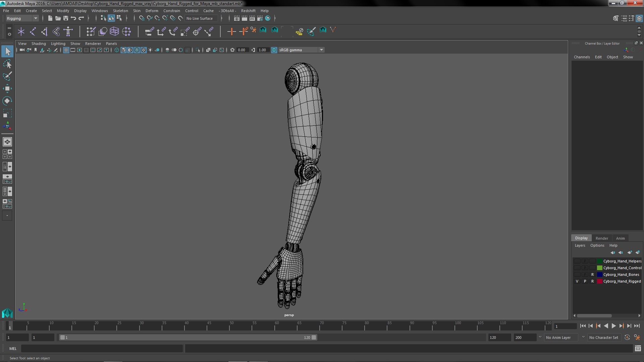
Task: Redo action with arrow icon
Action: (x=81, y=18)
